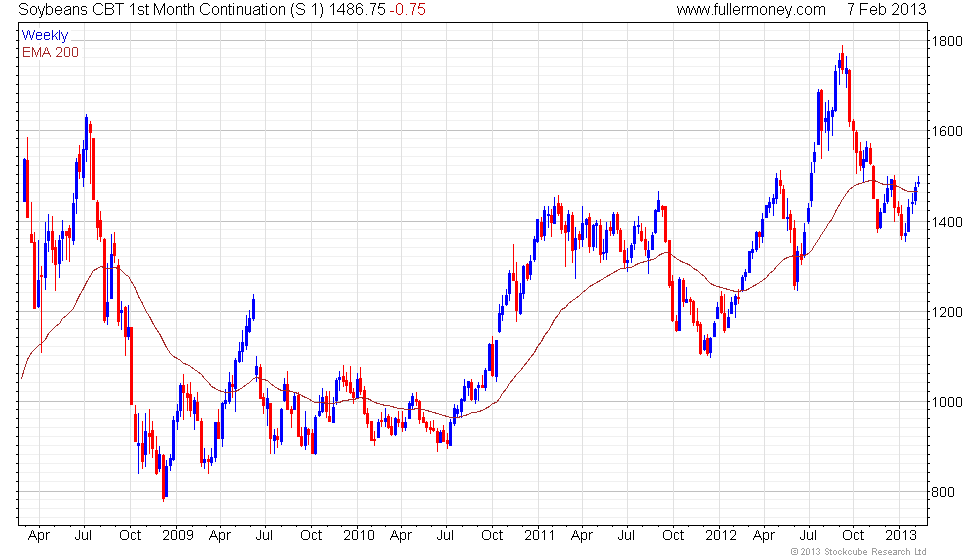980x560 pixels.
Task: Click the 2012 year label on time axis
Action: 721,535
